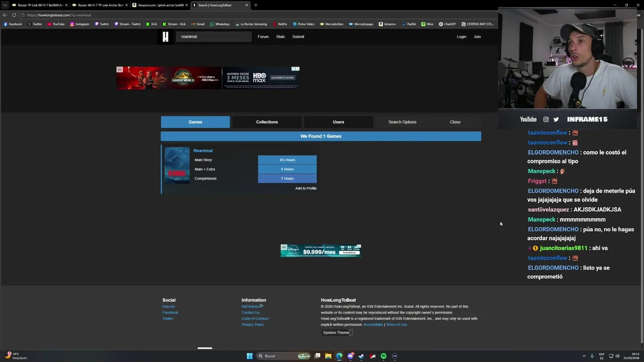The width and height of the screenshot is (644, 362).
Task: Select the Games tab
Action: click(195, 122)
